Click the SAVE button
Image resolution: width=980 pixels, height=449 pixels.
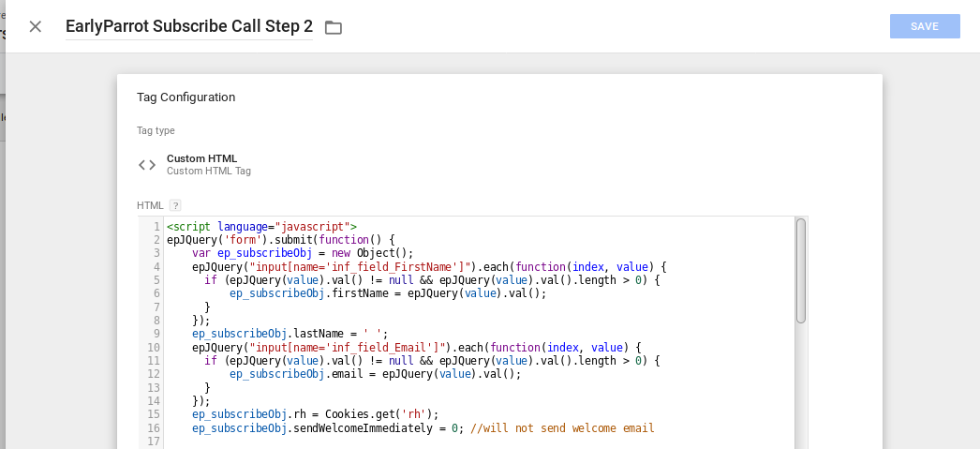point(925,26)
